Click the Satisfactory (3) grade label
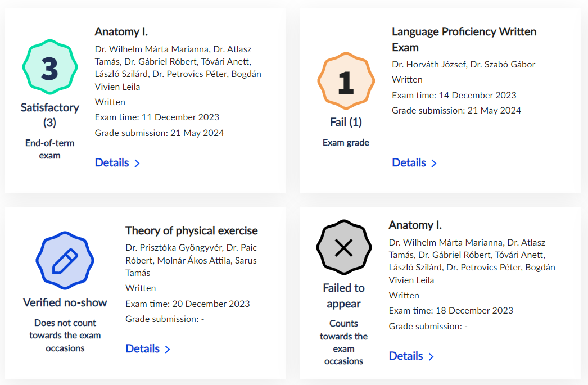The image size is (588, 385). [x=49, y=114]
